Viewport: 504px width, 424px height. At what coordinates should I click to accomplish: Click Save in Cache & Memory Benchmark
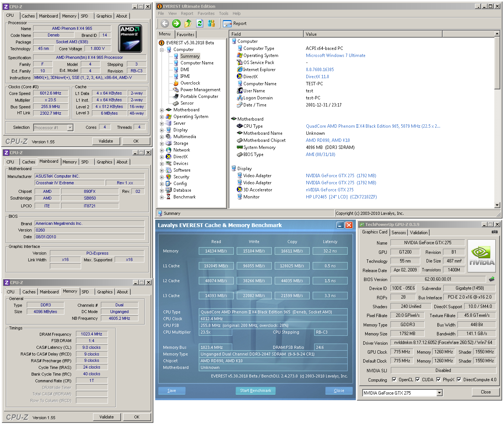tap(172, 390)
